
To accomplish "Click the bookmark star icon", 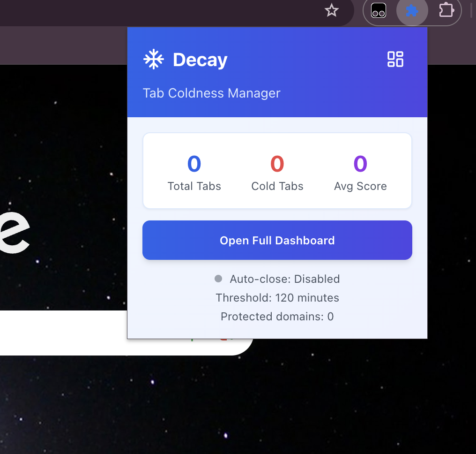I will 332,11.
